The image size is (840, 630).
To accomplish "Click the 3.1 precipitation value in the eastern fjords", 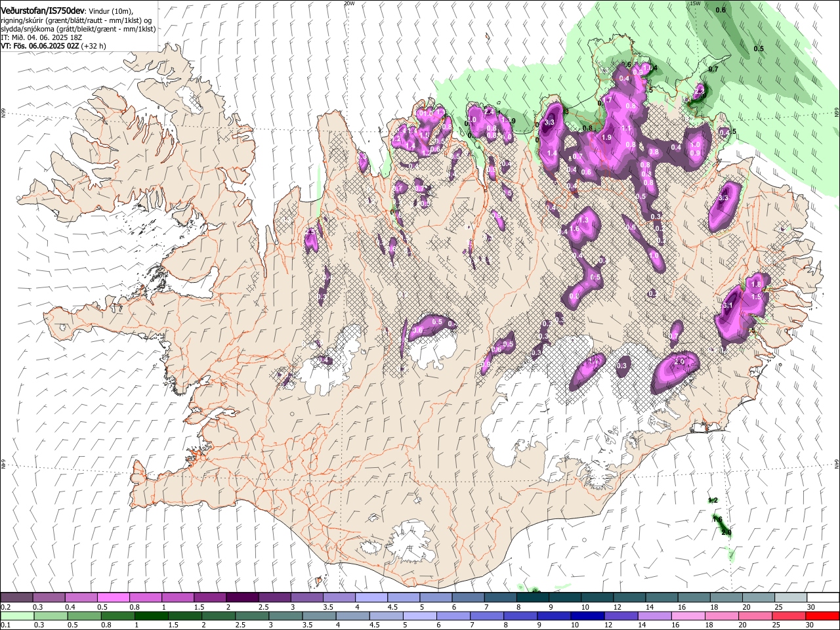I will (728, 306).
